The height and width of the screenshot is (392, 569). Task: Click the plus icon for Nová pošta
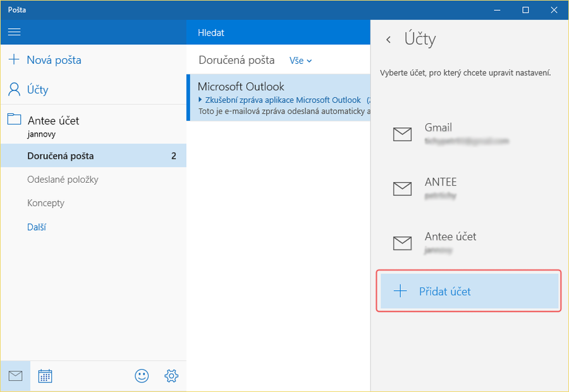click(13, 60)
